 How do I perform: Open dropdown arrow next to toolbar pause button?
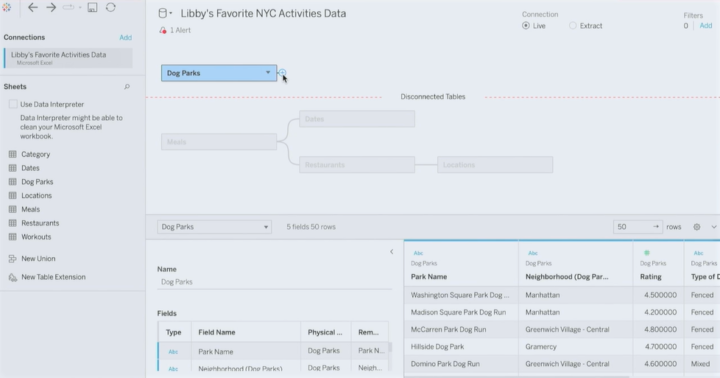coord(80,7)
